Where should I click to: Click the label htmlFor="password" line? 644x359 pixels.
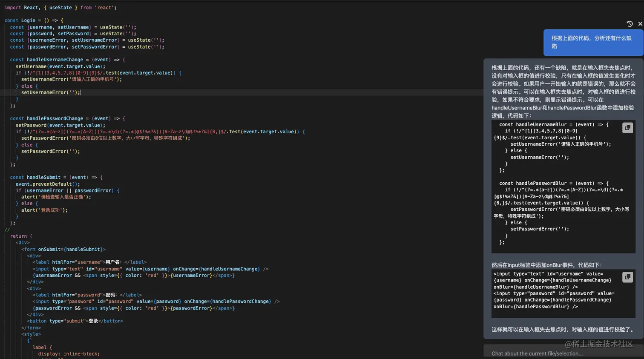coord(87,295)
